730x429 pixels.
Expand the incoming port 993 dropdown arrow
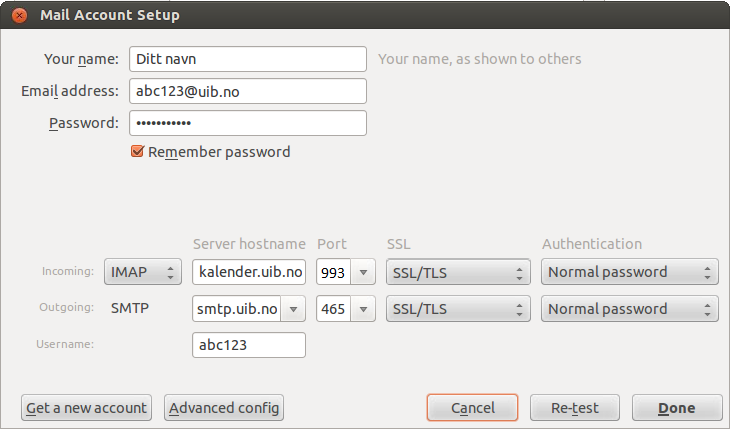[362, 272]
